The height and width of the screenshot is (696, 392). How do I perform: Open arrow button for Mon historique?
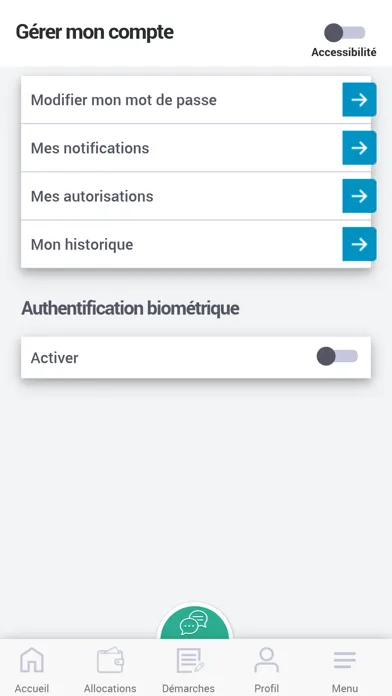(359, 244)
